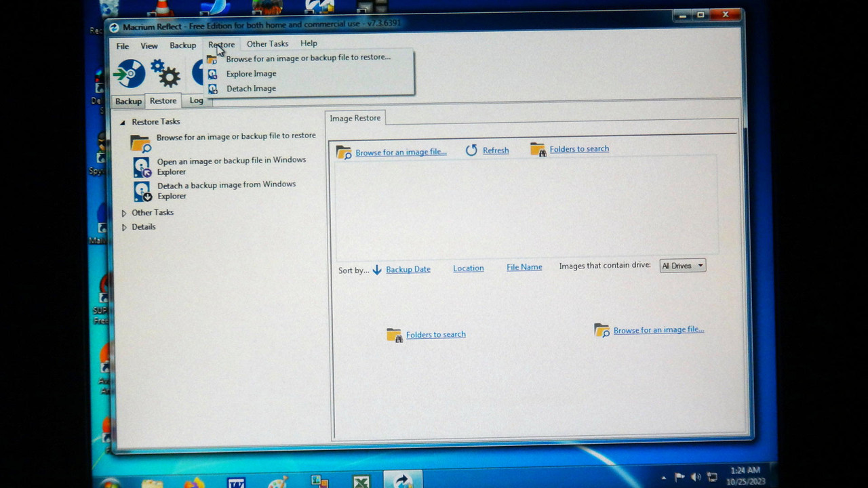
Task: Sort images by Backup Date
Action: point(408,270)
